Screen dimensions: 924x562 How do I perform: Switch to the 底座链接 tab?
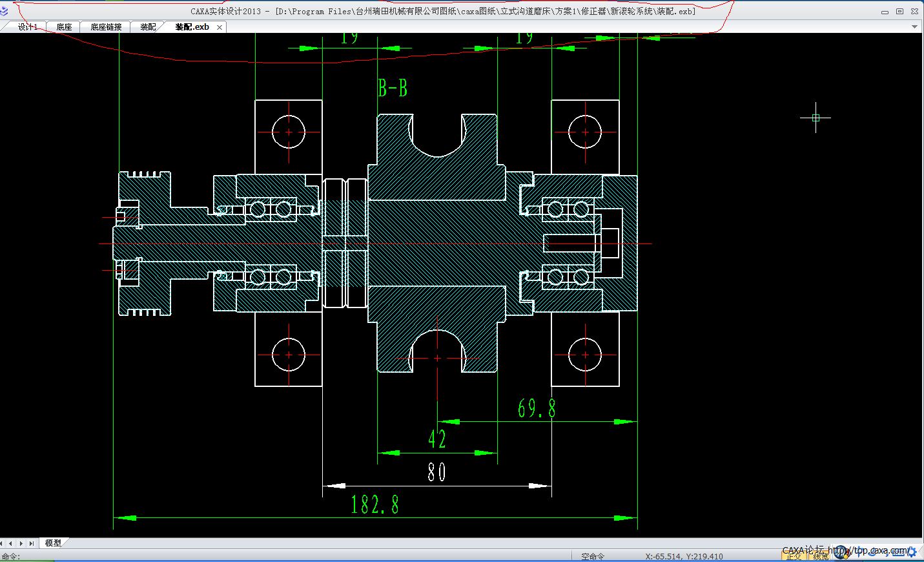coord(106,27)
